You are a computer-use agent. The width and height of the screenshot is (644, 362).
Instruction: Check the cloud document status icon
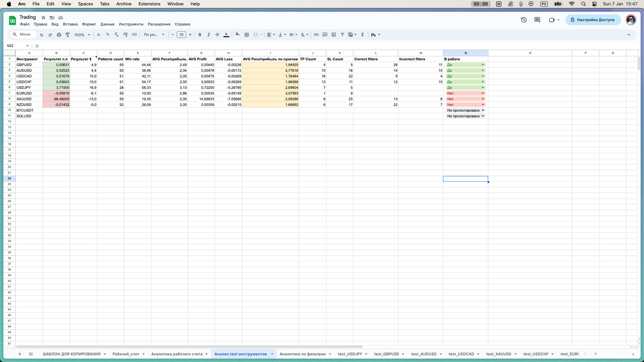(60, 17)
